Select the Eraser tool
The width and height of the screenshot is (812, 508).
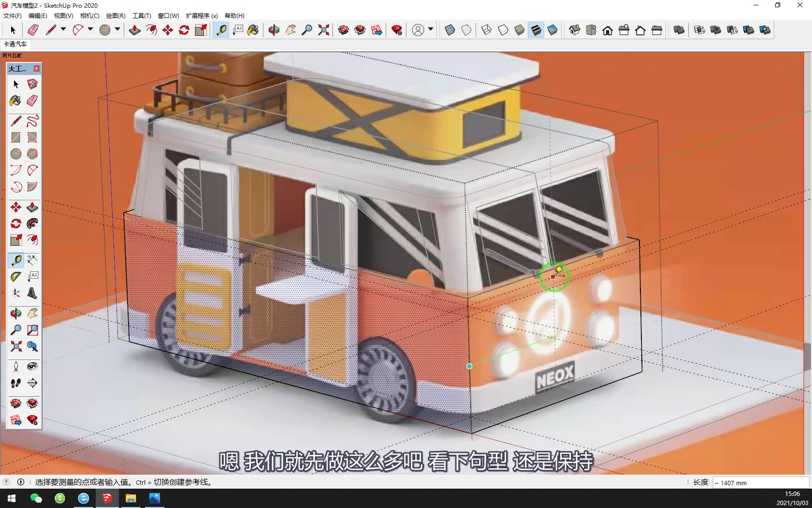(32, 30)
